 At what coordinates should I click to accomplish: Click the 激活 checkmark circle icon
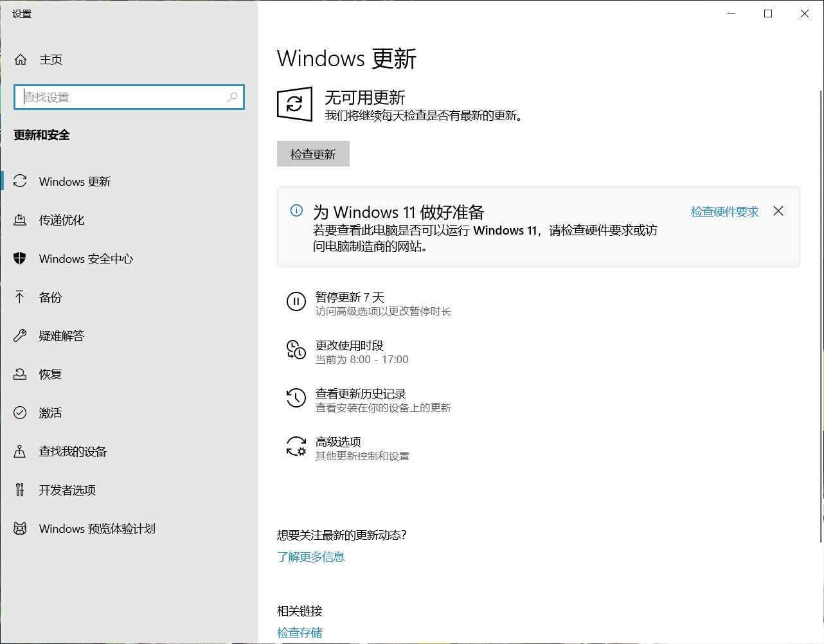[x=20, y=413]
